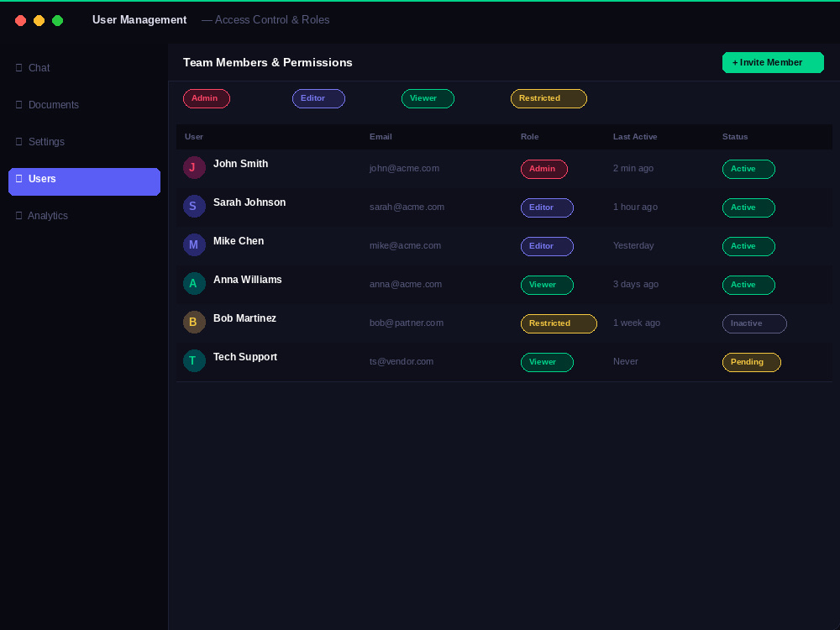Viewport: 840px width, 630px height.
Task: Open Analytics in the sidebar
Action: click(84, 216)
